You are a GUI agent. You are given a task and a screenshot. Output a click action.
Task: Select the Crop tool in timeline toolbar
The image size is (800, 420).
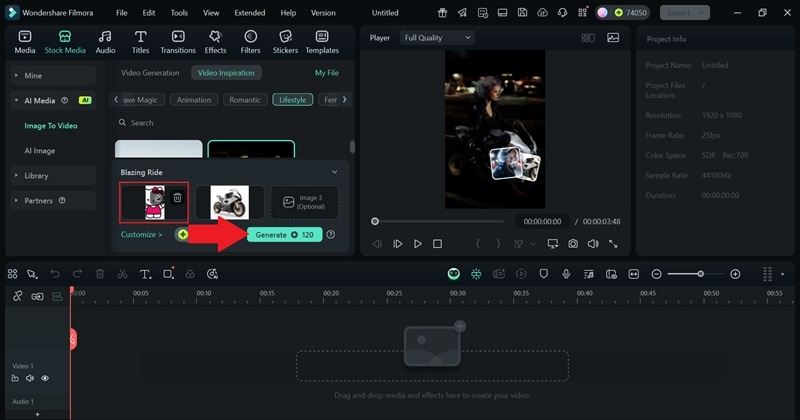[168, 274]
